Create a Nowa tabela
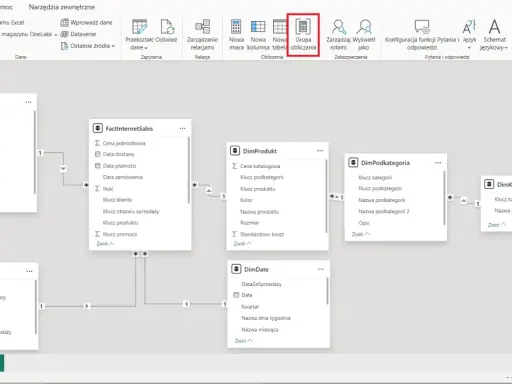The height and width of the screenshot is (384, 512). (x=279, y=35)
